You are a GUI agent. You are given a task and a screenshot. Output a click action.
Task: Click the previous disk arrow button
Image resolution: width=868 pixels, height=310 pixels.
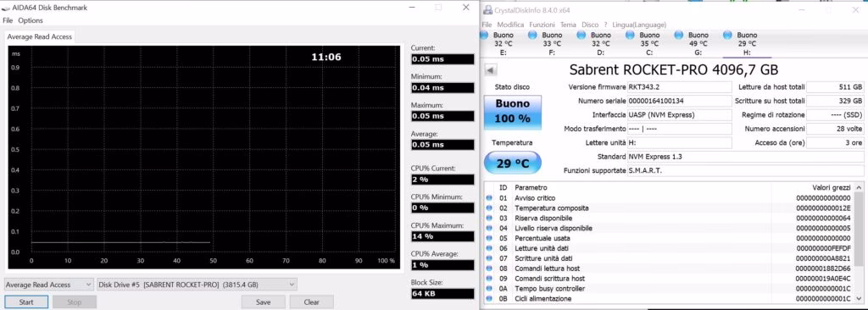tap(491, 70)
